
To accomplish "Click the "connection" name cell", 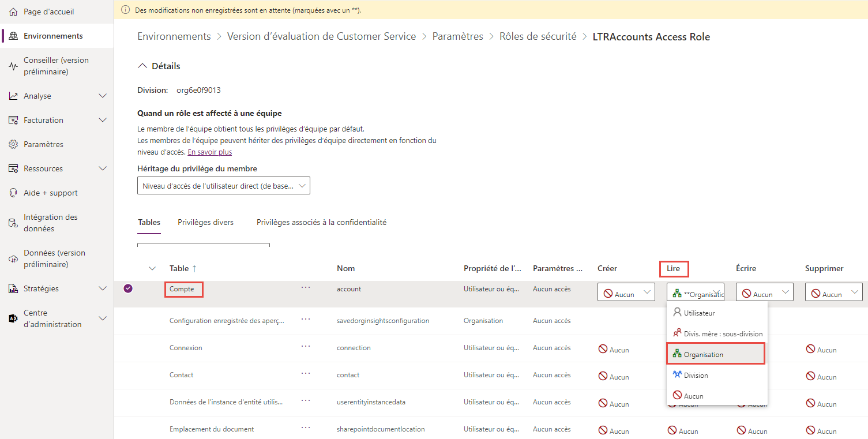I will click(354, 348).
